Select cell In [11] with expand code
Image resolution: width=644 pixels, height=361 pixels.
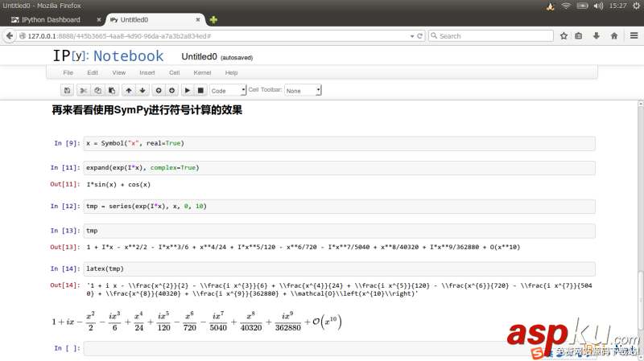[x=339, y=168]
